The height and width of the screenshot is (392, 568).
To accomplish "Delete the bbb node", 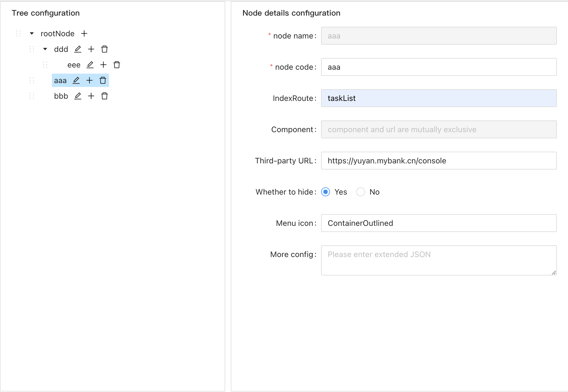I will coord(105,96).
